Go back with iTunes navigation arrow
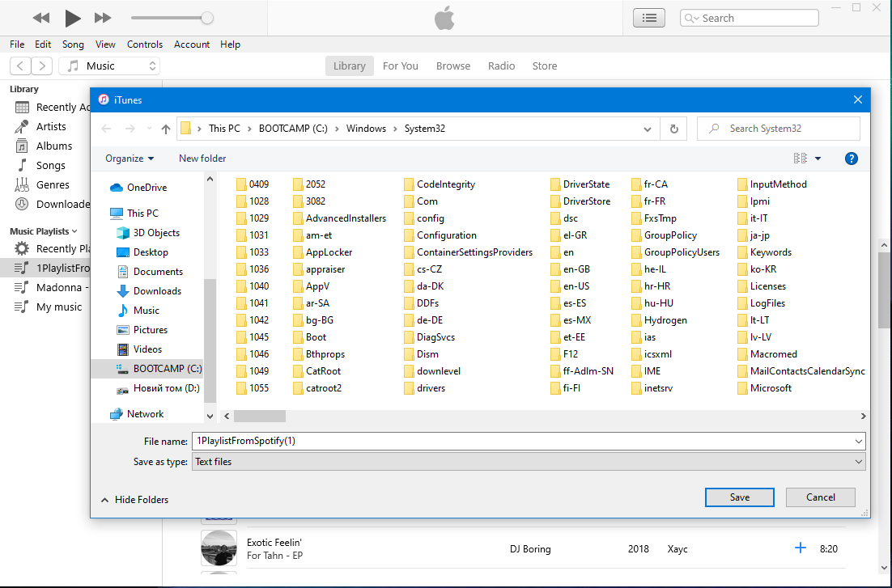The image size is (892, 588). (20, 66)
